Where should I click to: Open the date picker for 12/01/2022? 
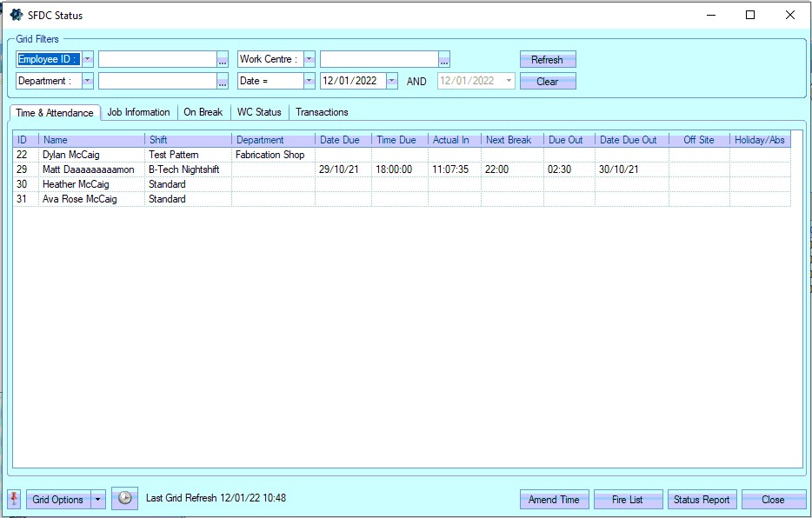[x=391, y=81]
